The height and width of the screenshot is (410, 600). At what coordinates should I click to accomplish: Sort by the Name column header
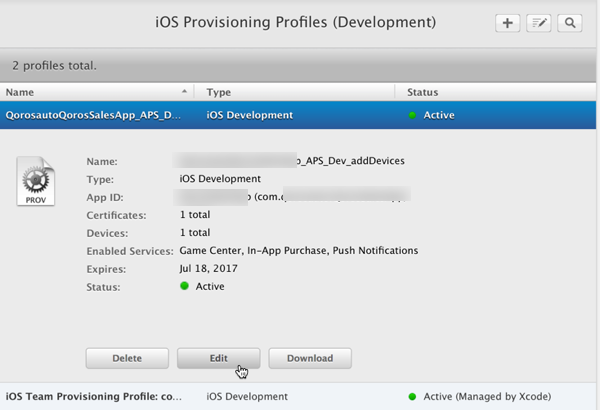(60, 92)
